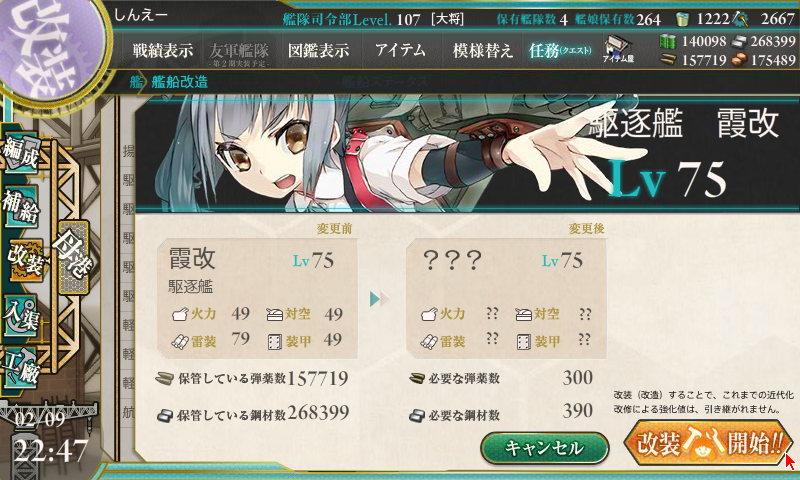The width and height of the screenshot is (800, 480).
Task: Open the 改装 remodel sidebar icon
Action: 24,260
